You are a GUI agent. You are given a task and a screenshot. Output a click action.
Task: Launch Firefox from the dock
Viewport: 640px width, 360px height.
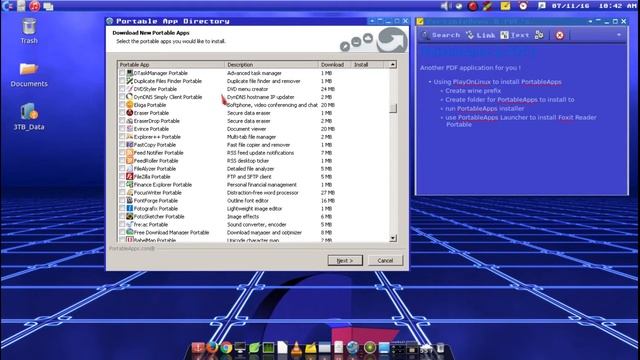(x=212, y=347)
